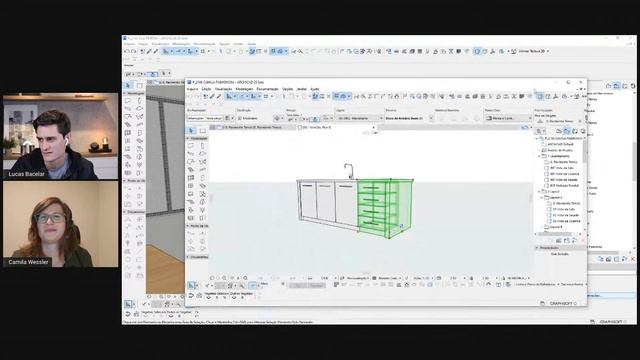
Task: Click the Marquee tool in back window toolbox
Action: coord(140,85)
